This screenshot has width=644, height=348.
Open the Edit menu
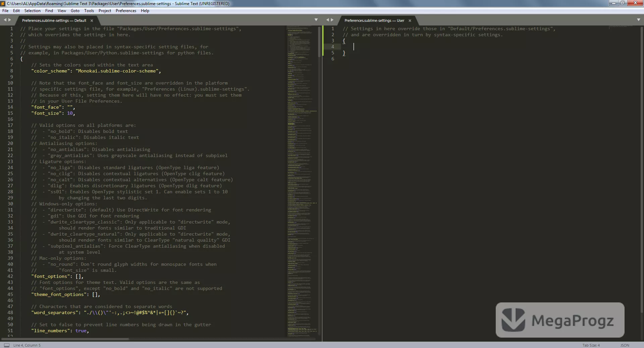16,11
